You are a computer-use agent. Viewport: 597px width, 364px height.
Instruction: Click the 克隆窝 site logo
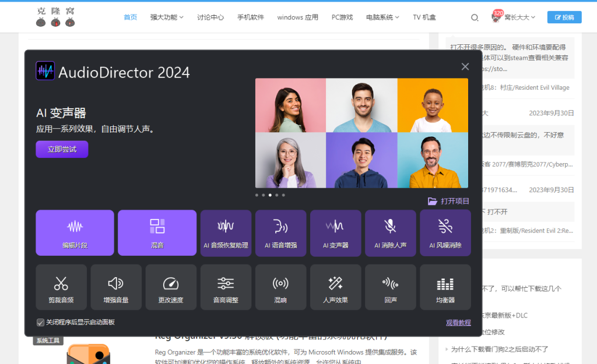coord(55,17)
